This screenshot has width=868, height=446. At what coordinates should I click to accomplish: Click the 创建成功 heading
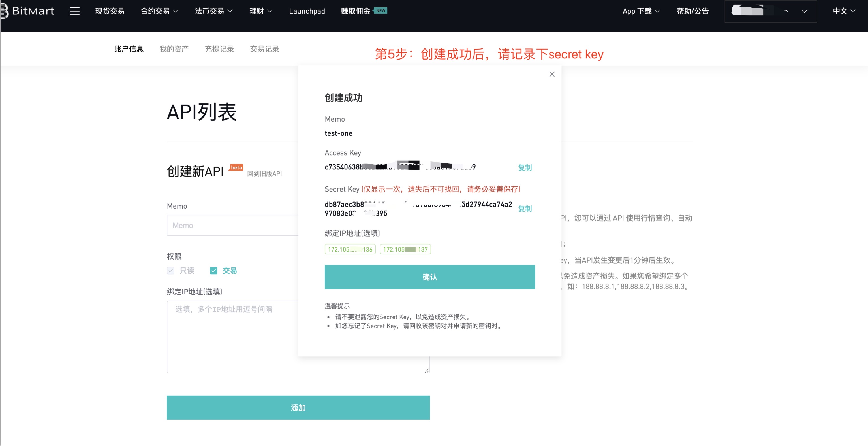pos(343,98)
